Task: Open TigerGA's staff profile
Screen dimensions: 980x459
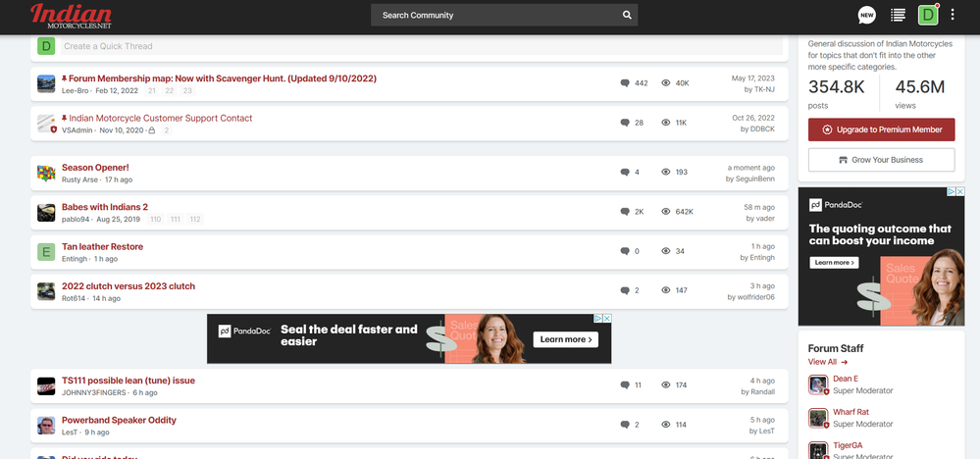Action: pos(848,445)
